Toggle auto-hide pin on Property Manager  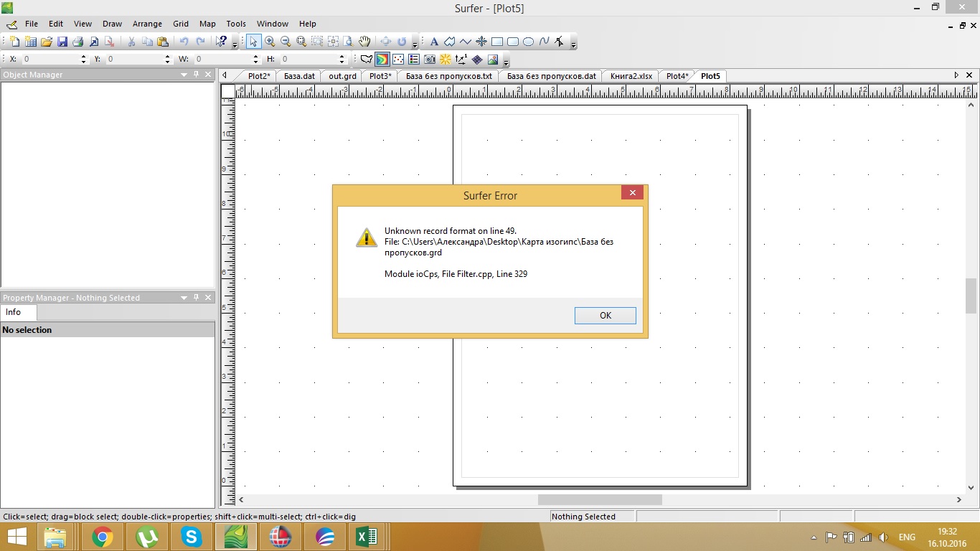(196, 298)
